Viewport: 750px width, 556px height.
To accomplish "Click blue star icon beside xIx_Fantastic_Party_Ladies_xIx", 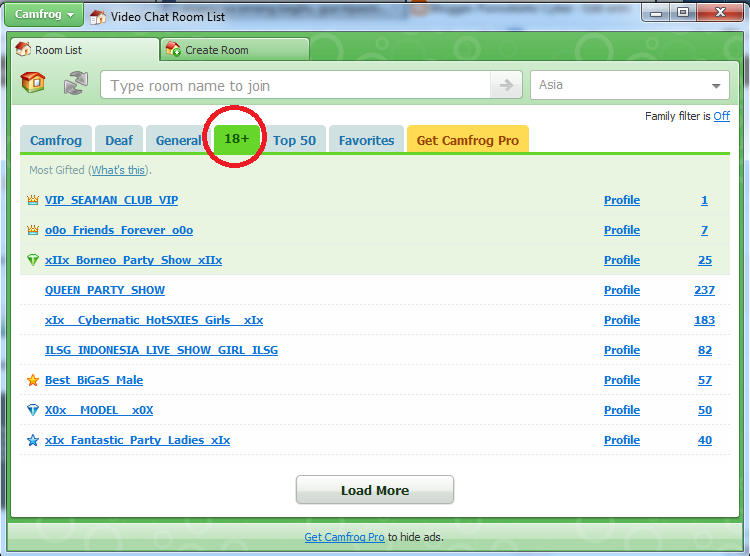I will point(33,440).
